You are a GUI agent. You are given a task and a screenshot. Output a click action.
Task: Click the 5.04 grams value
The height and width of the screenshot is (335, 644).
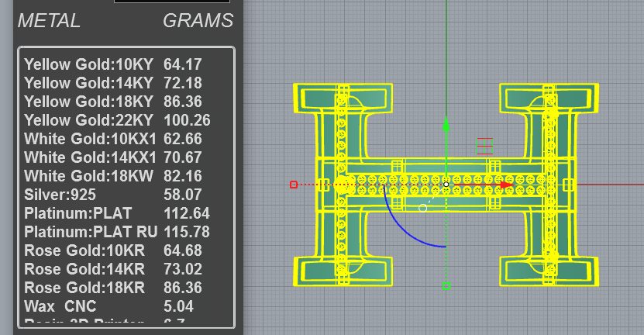point(179,306)
